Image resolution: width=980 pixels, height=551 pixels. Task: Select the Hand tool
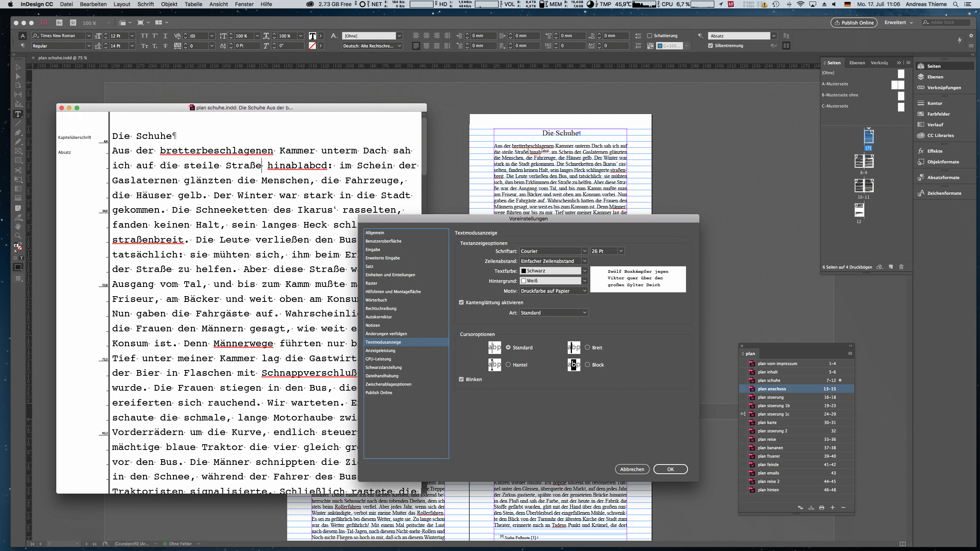coord(18,227)
